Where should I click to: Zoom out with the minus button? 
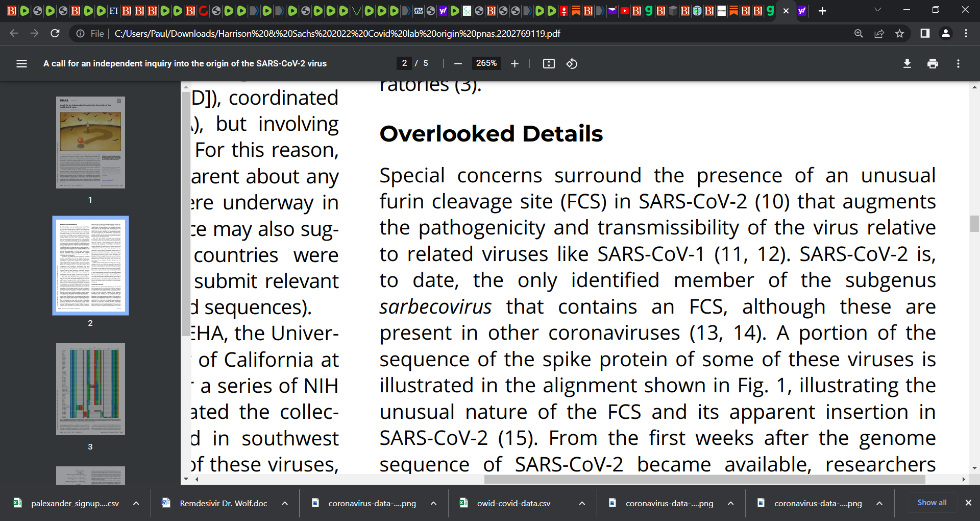pyautogui.click(x=458, y=63)
